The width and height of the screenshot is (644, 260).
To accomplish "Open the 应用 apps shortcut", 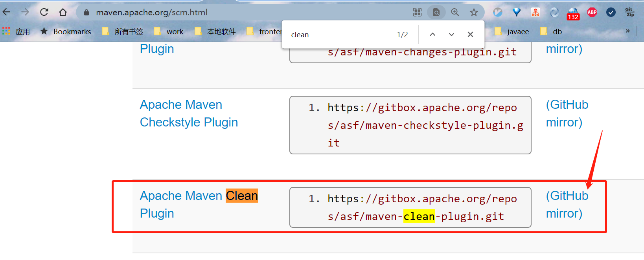I will pyautogui.click(x=16, y=31).
